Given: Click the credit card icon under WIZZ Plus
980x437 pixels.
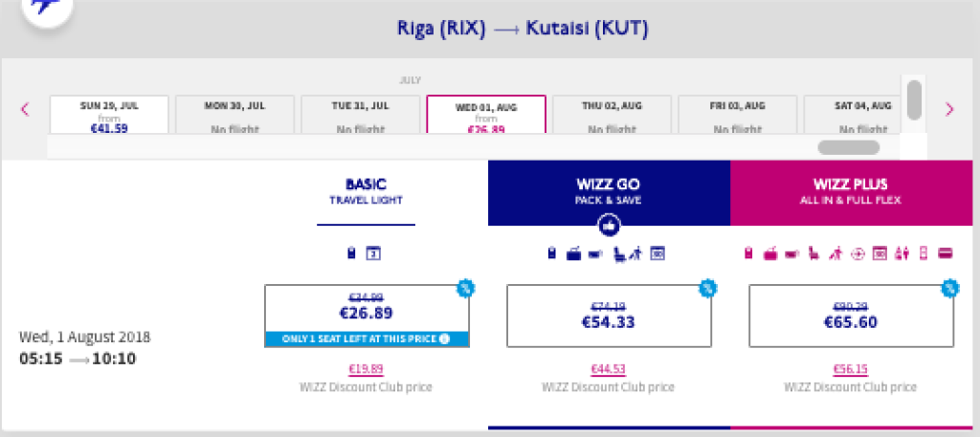Looking at the screenshot, I should [x=945, y=253].
